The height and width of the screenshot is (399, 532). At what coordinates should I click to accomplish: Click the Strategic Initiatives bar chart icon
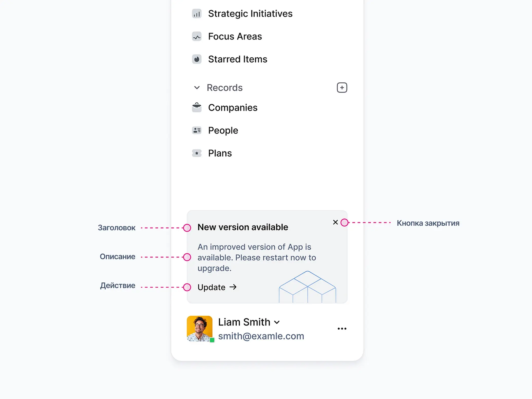(x=197, y=14)
